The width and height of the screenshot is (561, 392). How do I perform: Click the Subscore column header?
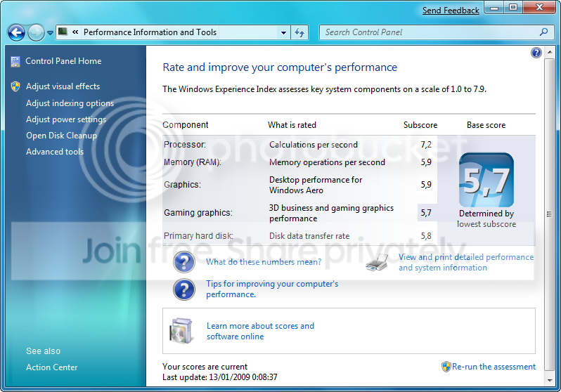pos(420,125)
